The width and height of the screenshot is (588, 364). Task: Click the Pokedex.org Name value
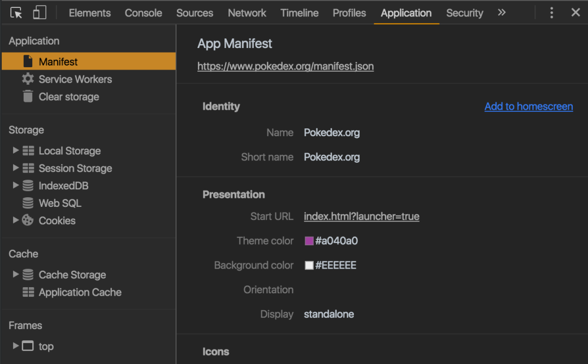pos(331,133)
